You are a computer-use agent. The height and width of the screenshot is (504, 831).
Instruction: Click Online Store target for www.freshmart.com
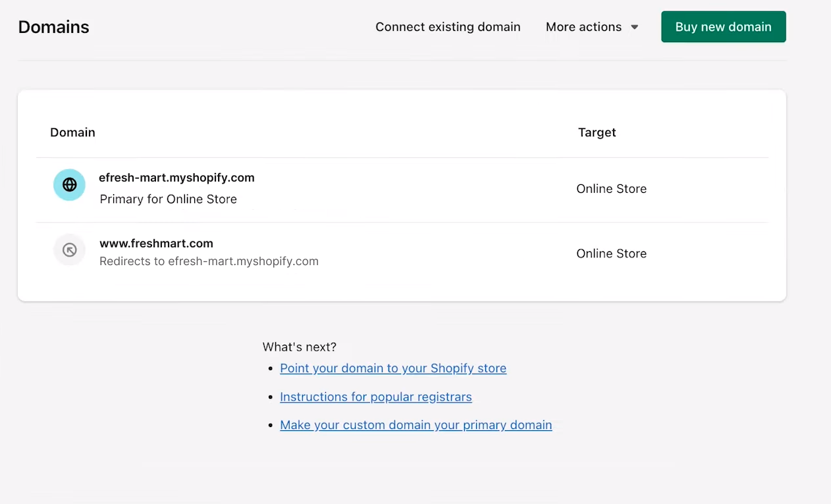[x=611, y=253]
